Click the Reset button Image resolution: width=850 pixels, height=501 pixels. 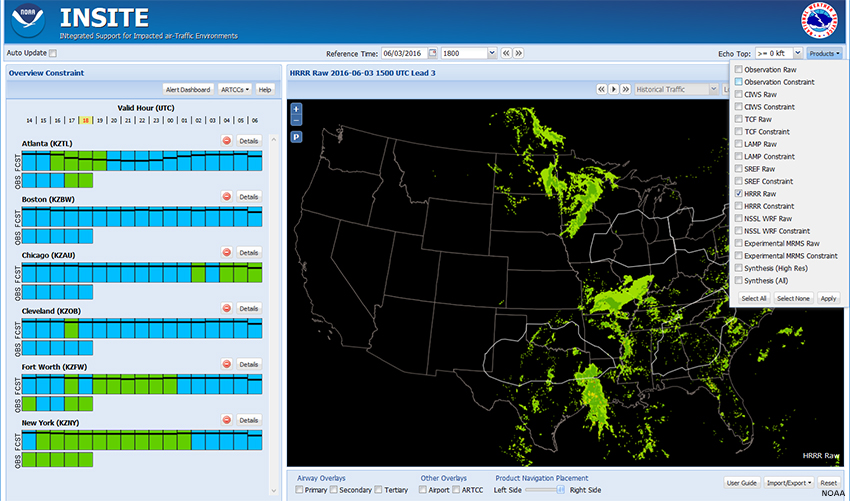tap(828, 483)
